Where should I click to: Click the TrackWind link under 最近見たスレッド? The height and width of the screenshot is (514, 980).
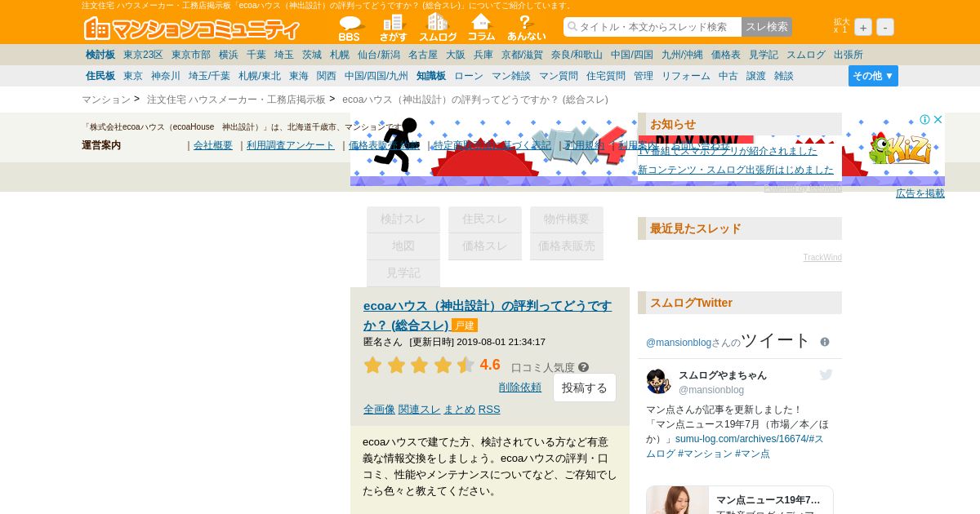pos(822,258)
